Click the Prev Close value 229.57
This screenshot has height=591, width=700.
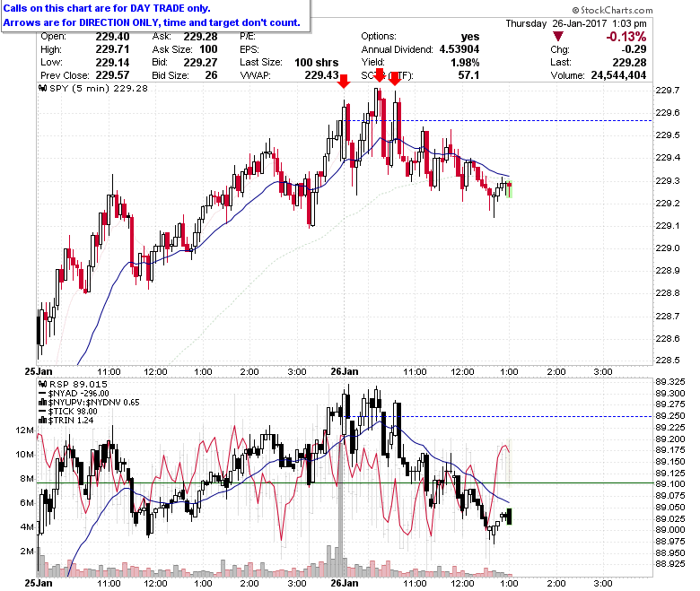(112, 75)
